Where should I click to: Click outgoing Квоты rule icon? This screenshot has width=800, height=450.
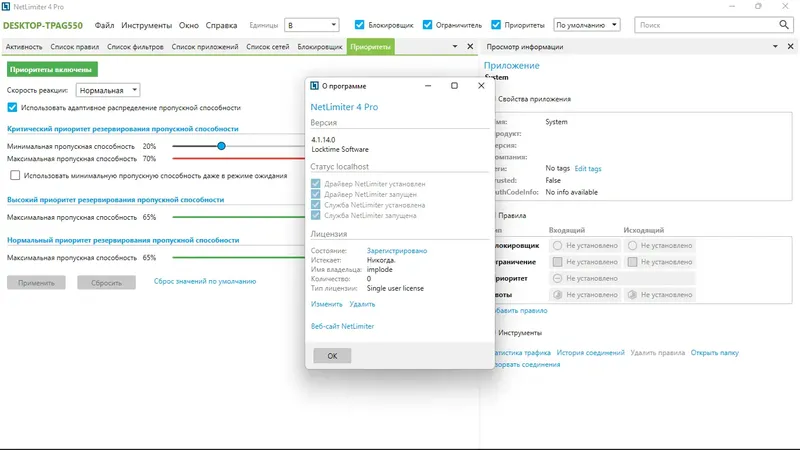(x=632, y=294)
